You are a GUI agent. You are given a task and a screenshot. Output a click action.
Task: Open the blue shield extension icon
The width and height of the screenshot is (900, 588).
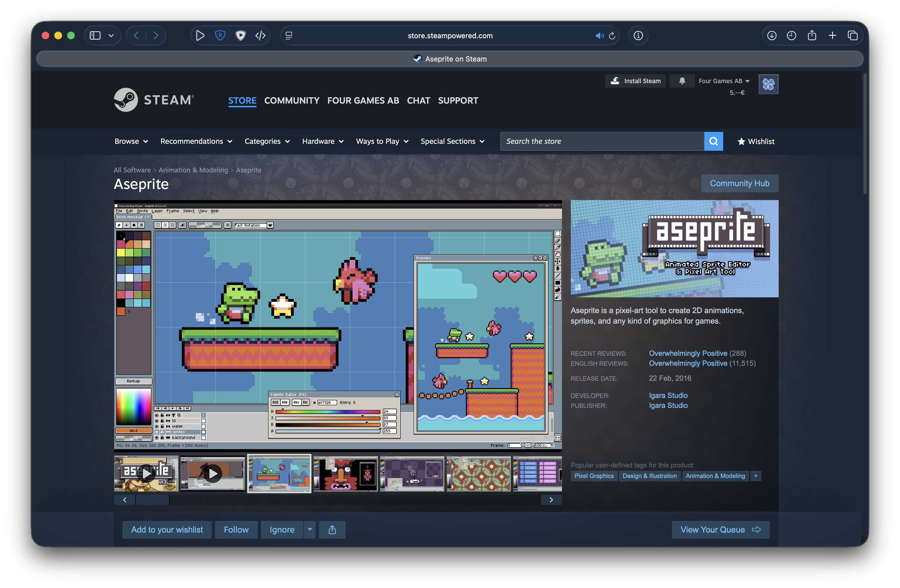point(220,35)
